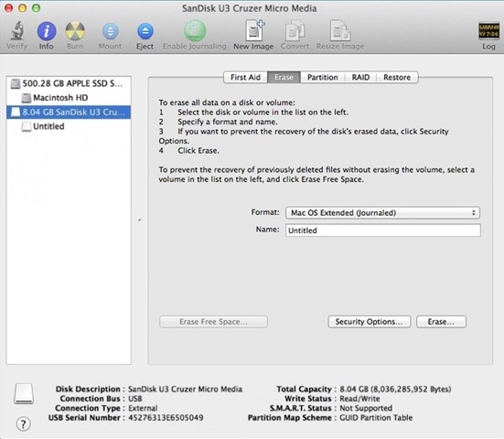Select the Macintosh HD volume

[x=69, y=98]
